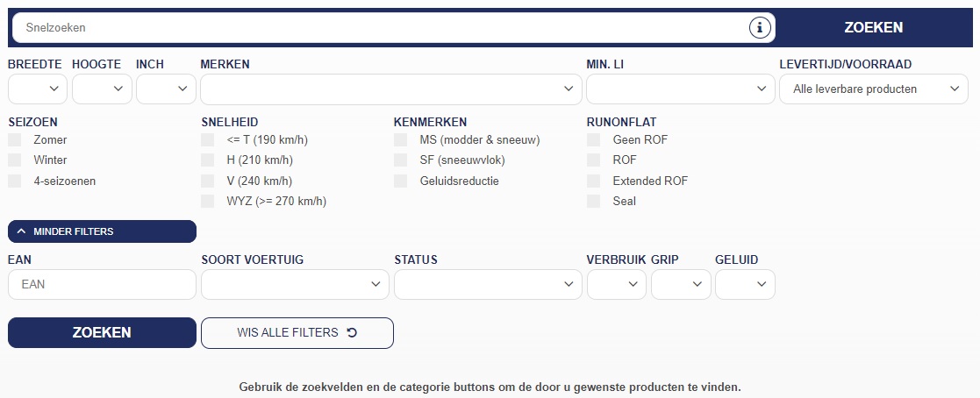980x398 pixels.
Task: Open the Breedte dropdown
Action: pyautogui.click(x=38, y=89)
